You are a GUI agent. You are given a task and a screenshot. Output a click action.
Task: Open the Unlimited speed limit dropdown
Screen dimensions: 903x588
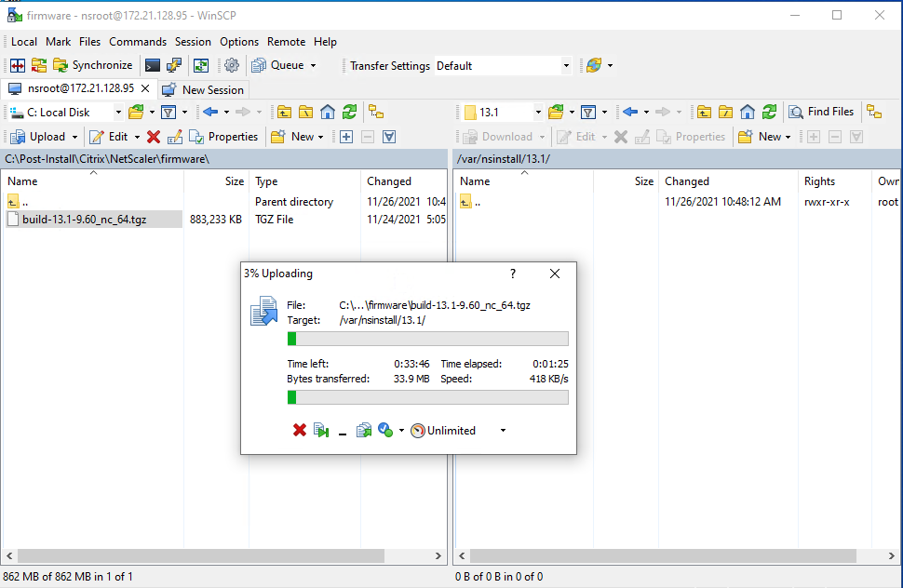pyautogui.click(x=503, y=430)
